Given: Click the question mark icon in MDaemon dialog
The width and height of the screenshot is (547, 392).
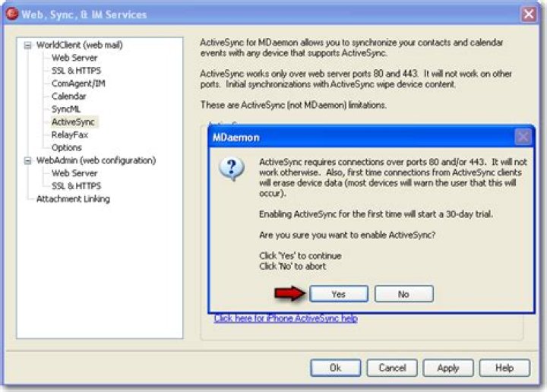Looking at the screenshot, I should 232,169.
